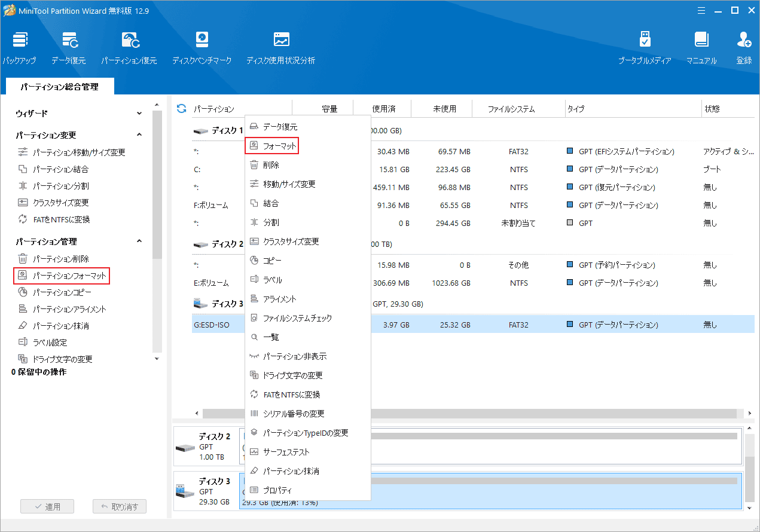
Task: Click パーティションアライメント in the sidebar
Action: (62, 309)
